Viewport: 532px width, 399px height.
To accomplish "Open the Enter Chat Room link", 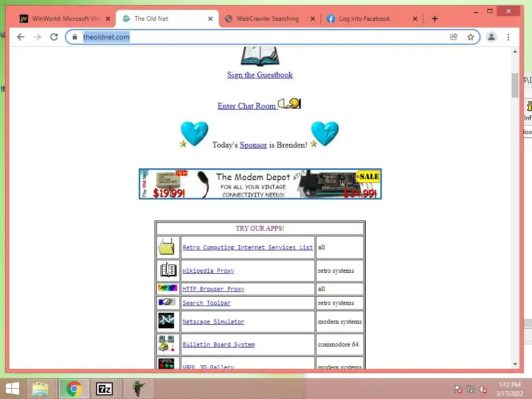I will 247,106.
